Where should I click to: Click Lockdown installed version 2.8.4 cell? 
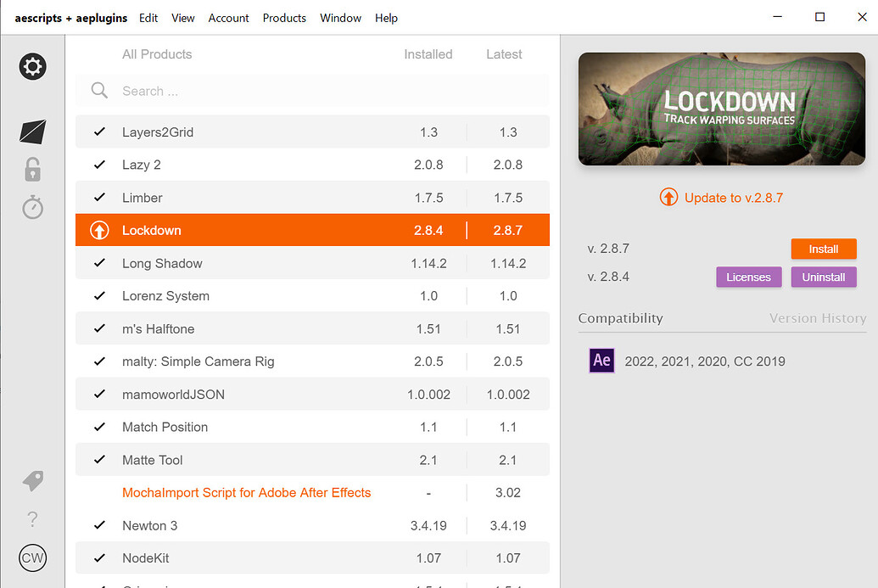pyautogui.click(x=428, y=230)
